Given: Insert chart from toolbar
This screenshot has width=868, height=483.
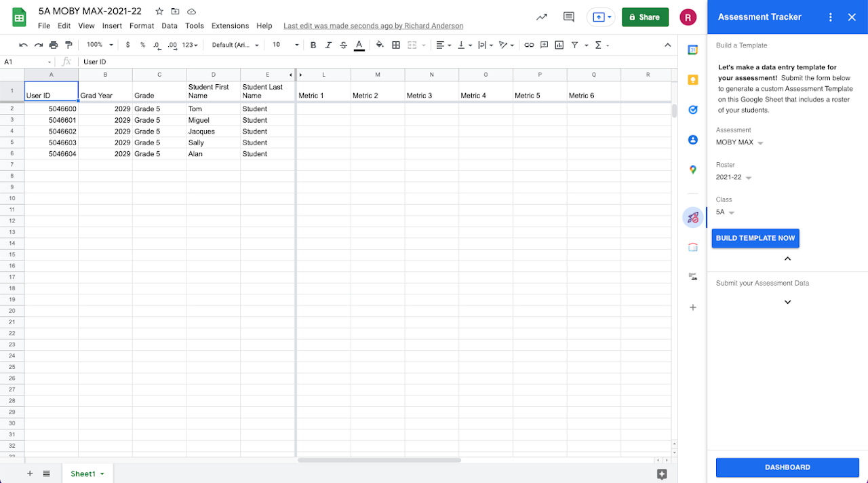Looking at the screenshot, I should click(559, 45).
